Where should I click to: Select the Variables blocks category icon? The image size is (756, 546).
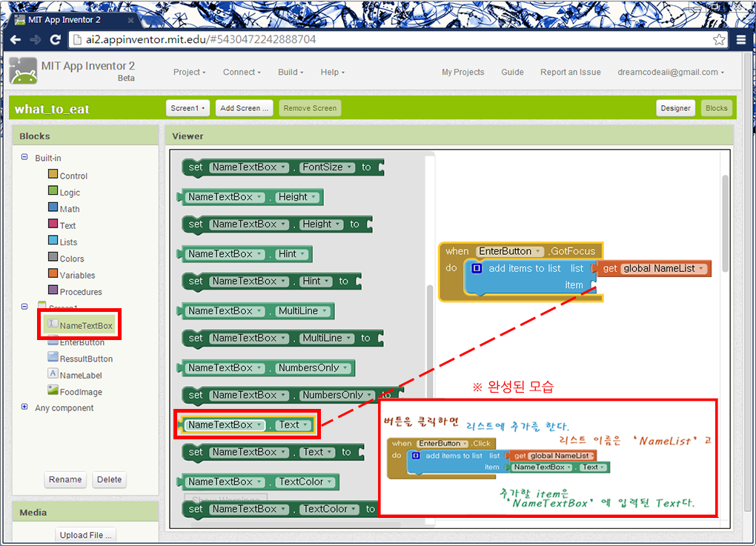(53, 273)
